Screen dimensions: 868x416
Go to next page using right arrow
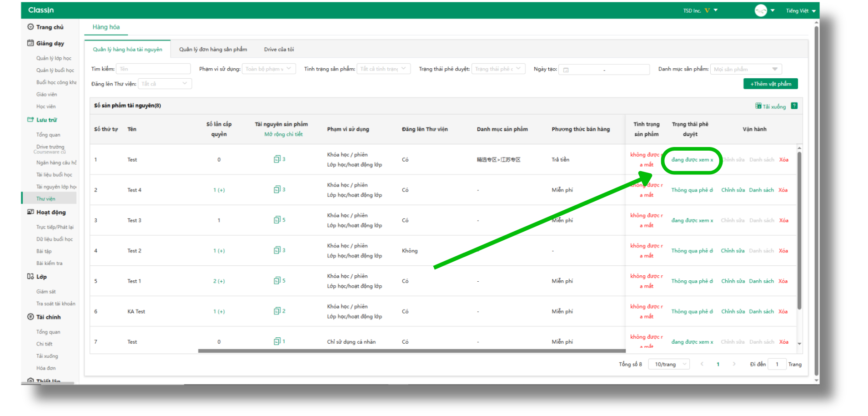pos(734,364)
